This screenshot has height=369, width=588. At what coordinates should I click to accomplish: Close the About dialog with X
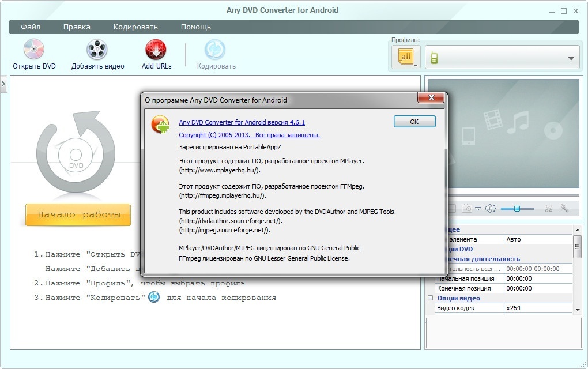click(x=431, y=97)
